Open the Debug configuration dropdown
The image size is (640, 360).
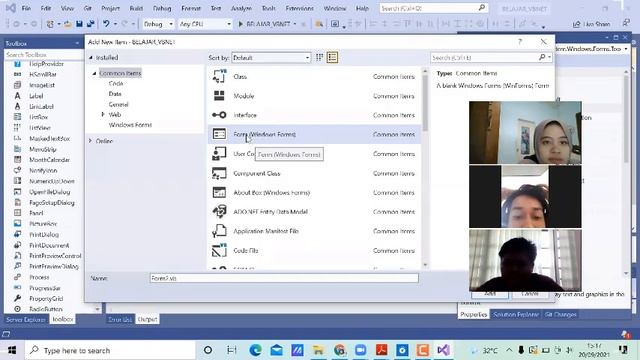158,24
